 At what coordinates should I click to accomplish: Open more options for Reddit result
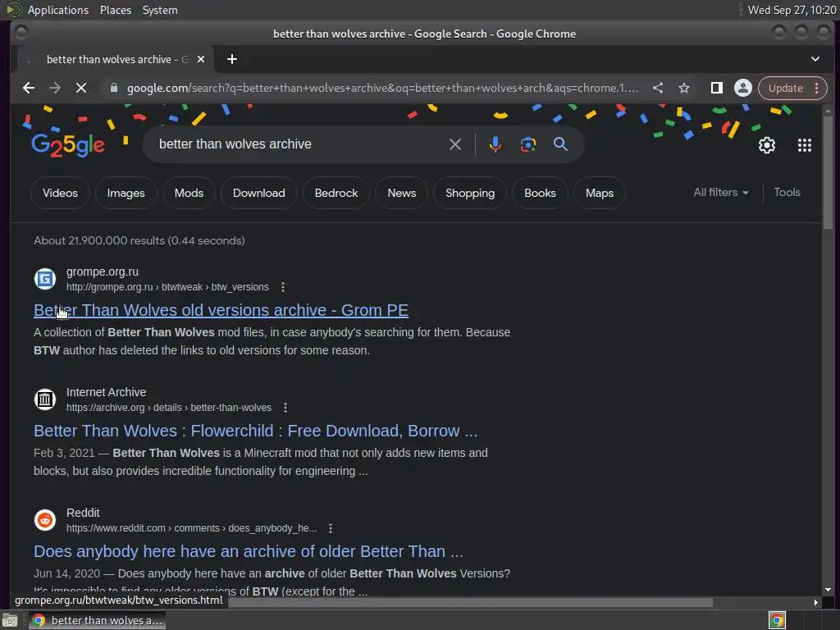(x=331, y=528)
